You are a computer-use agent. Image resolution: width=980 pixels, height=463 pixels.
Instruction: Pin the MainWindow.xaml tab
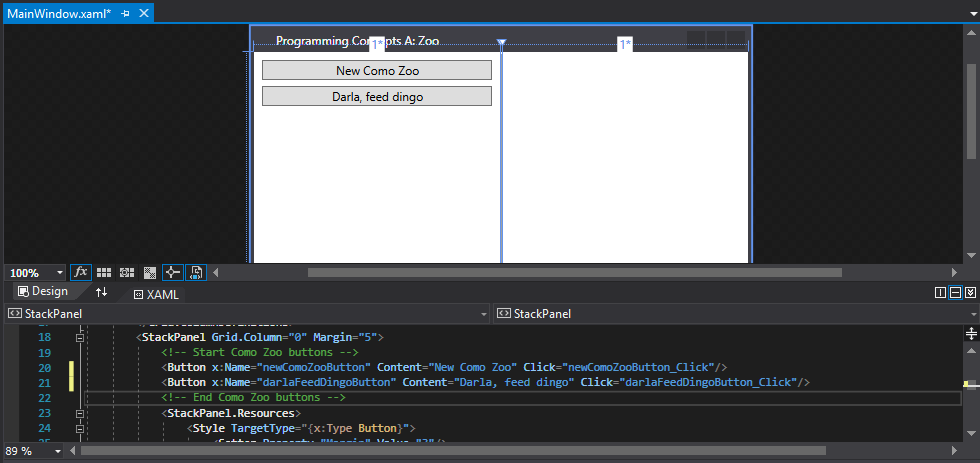[x=126, y=13]
